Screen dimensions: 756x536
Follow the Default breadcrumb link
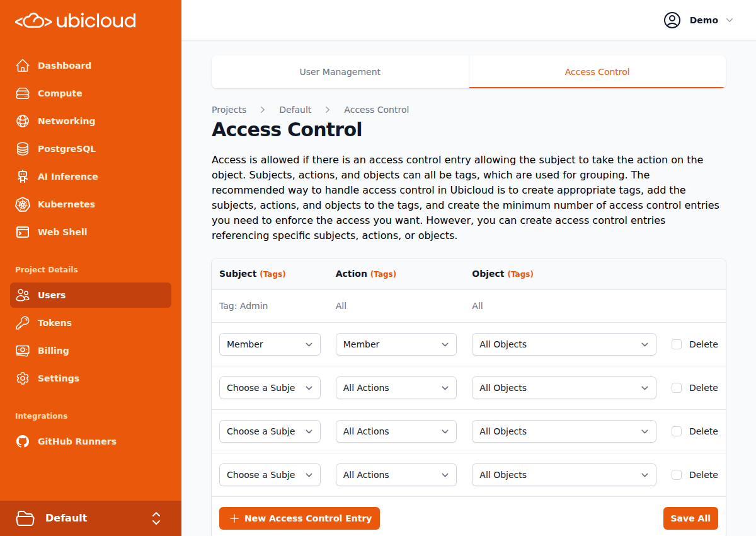(295, 110)
